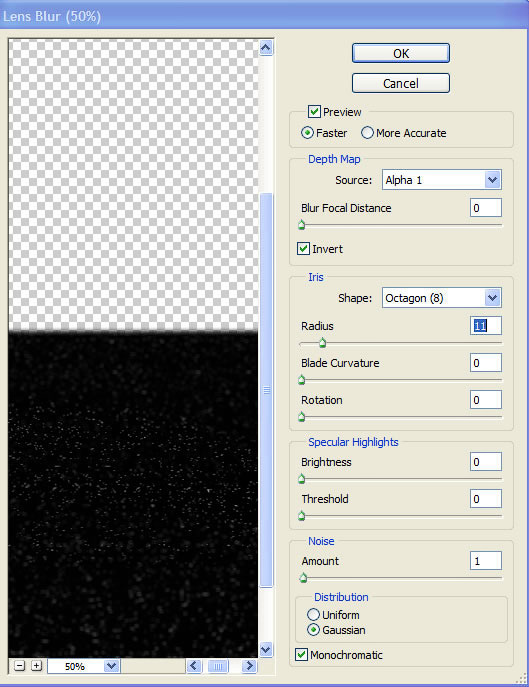Click the Radius value field
The image size is (529, 687).
click(486, 326)
